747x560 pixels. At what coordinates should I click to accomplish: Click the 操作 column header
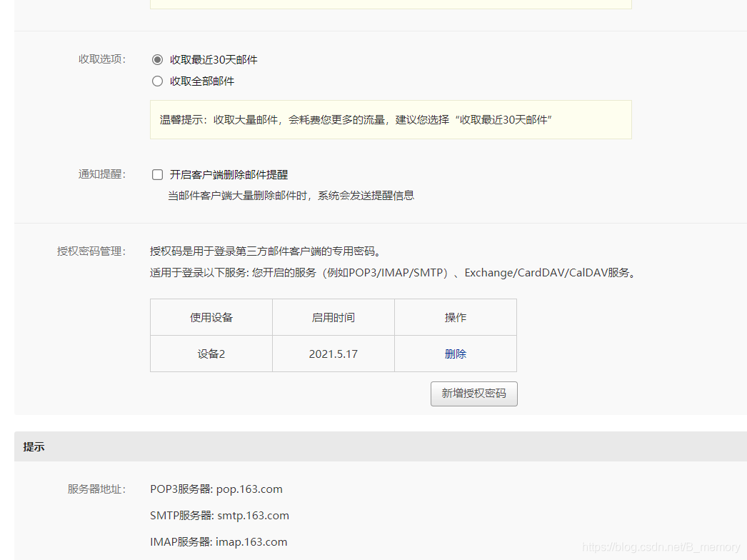click(455, 316)
